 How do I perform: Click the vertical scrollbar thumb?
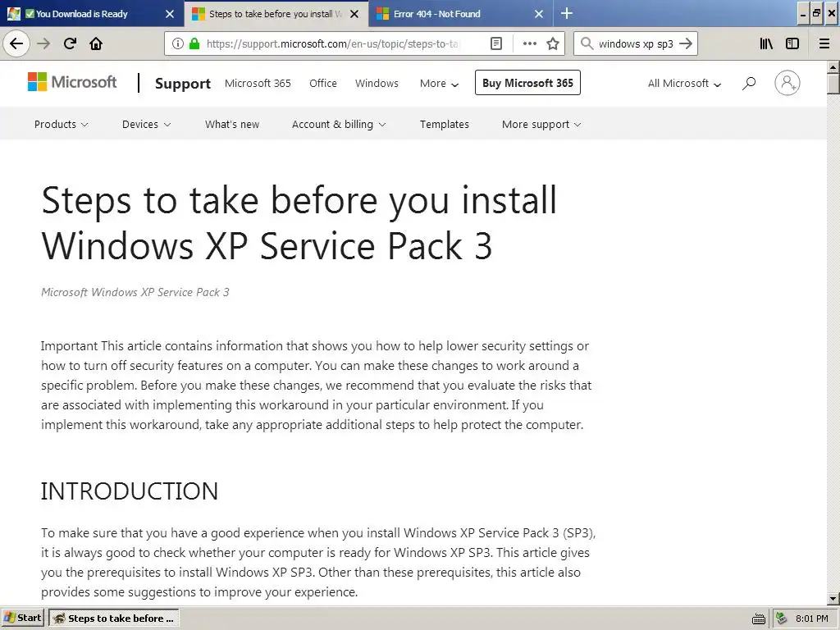(833, 84)
